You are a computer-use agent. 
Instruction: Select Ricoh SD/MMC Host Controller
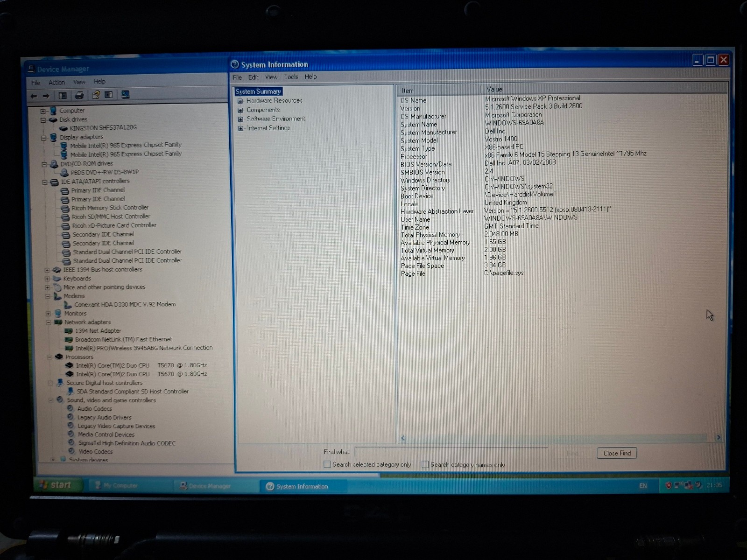(x=111, y=217)
